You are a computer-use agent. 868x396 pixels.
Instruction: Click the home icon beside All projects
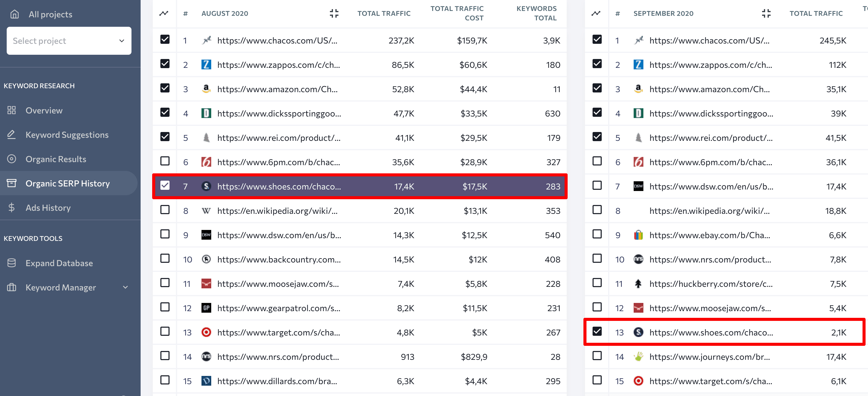pos(15,14)
